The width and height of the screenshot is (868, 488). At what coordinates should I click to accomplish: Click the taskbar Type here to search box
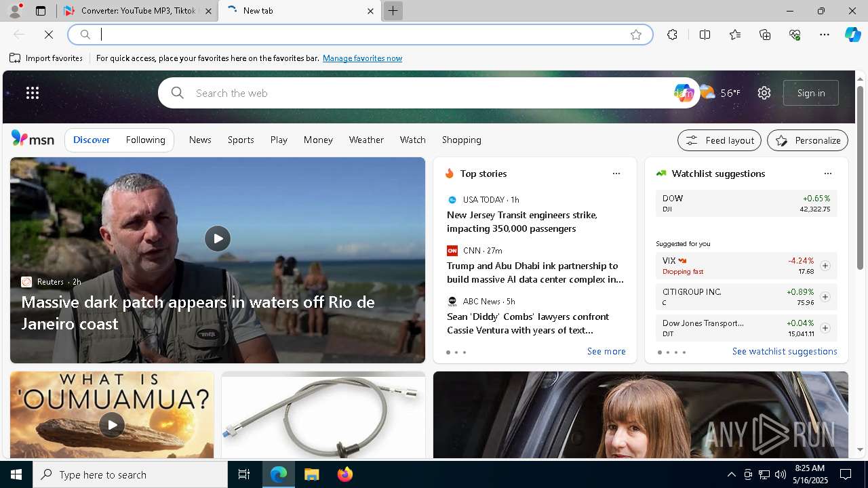[x=130, y=474]
